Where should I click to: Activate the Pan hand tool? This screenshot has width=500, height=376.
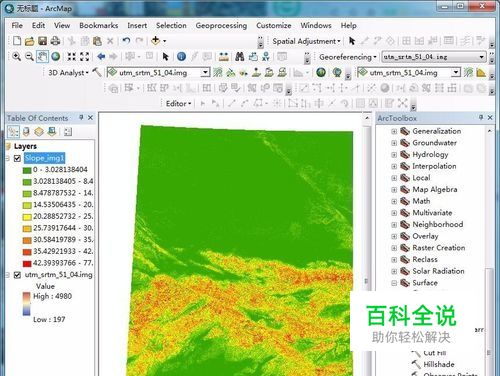pos(42,57)
